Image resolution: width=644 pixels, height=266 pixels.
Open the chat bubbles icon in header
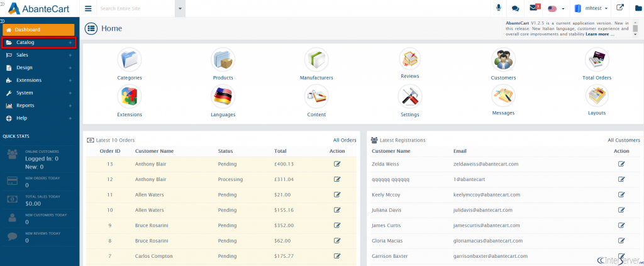[x=516, y=8]
